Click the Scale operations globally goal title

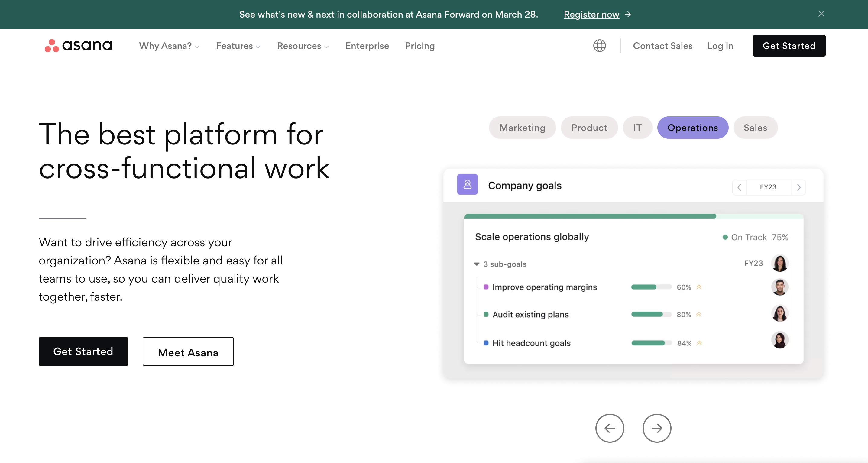(x=532, y=237)
